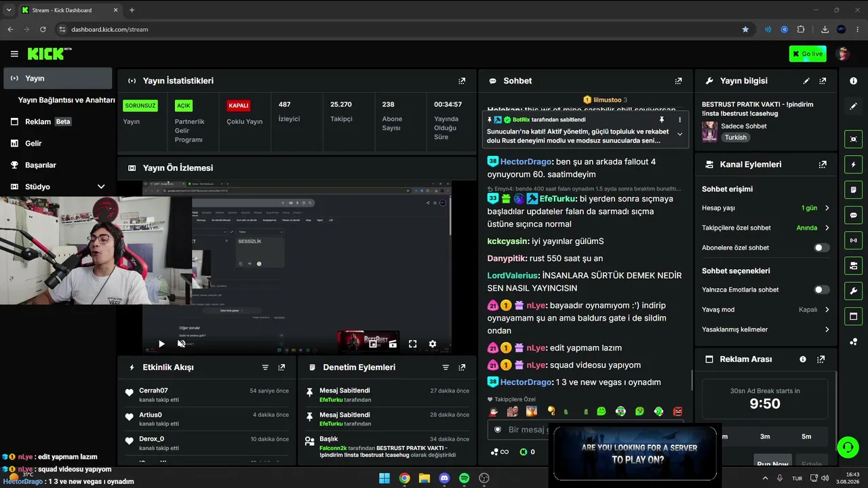Open the three-dot menu on the pinned message
Image resolution: width=868 pixels, height=488 pixels.
pos(679,120)
